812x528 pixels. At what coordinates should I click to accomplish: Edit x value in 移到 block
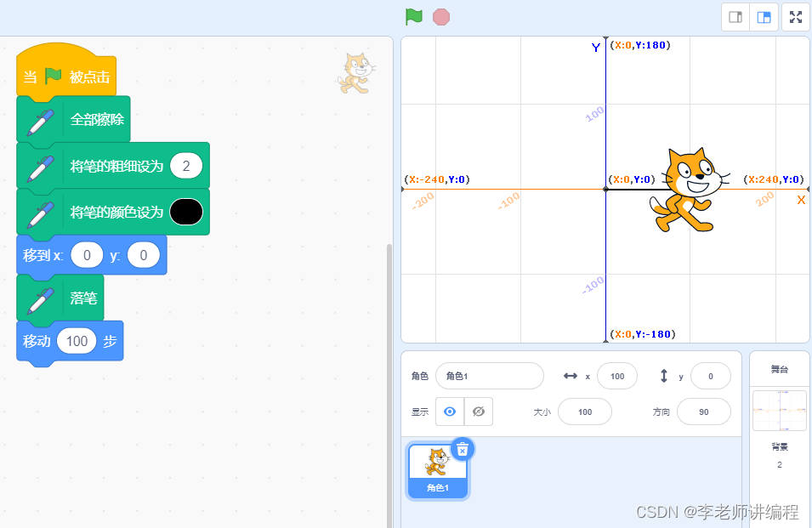coord(87,255)
